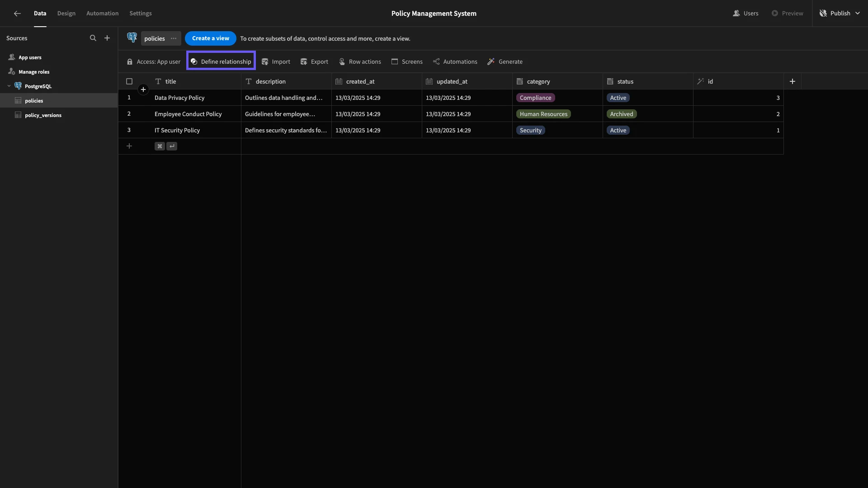Click the Export toolbar option

(314, 62)
